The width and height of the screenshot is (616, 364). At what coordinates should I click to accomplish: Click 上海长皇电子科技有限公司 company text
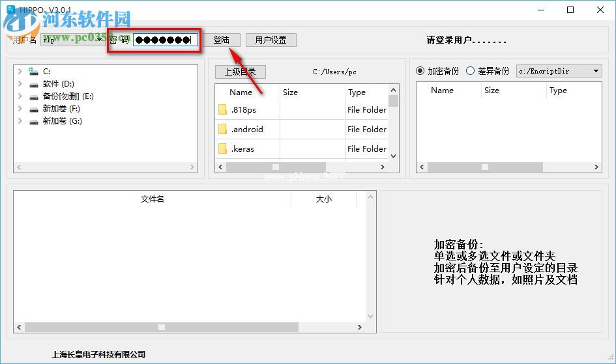pyautogui.click(x=98, y=355)
